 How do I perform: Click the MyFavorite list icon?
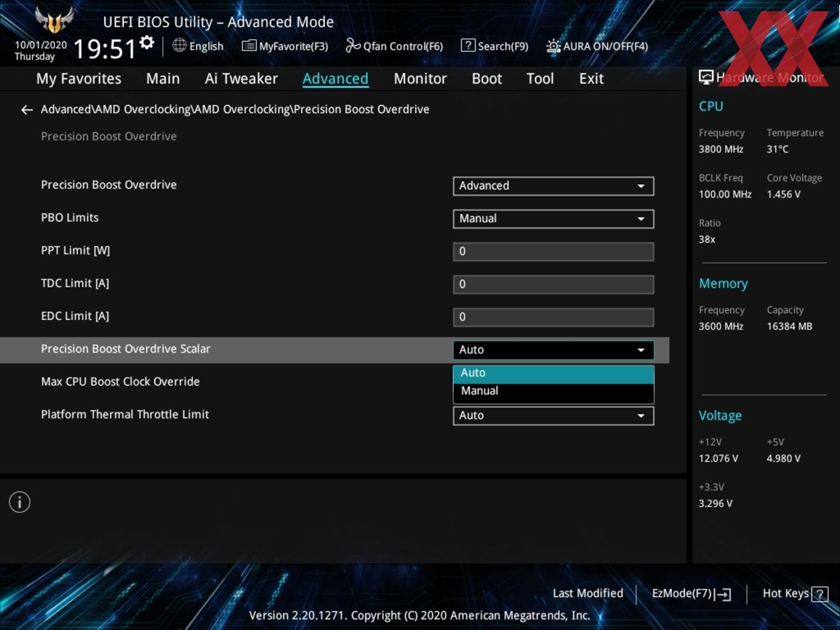tap(249, 46)
